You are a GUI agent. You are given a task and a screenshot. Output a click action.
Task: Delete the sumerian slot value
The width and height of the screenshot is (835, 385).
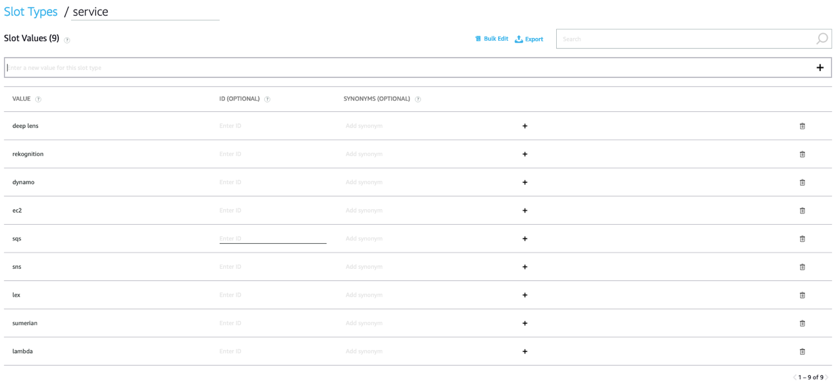[802, 323]
